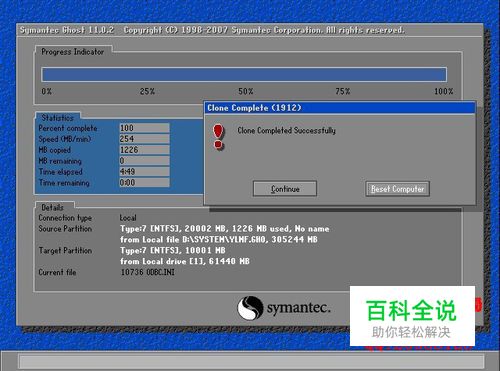This screenshot has width=500, height=371.
Task: Click the MB copied value 1226
Action: point(144,150)
